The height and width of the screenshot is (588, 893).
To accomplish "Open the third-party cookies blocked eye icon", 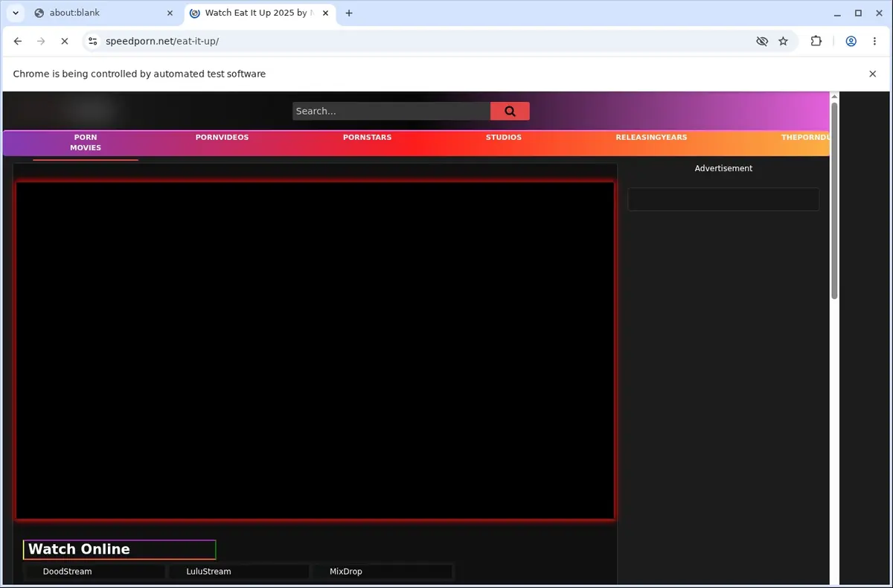I will [762, 42].
